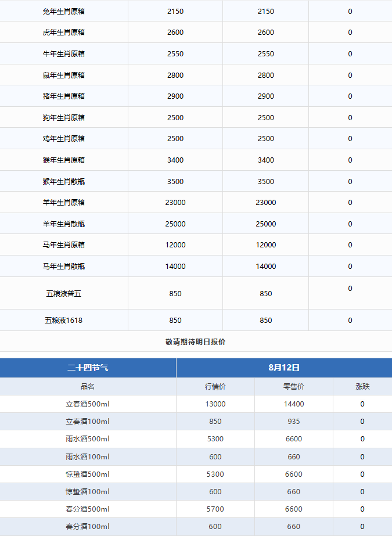Click the 惊蛰酒500ml product name

pos(88,474)
